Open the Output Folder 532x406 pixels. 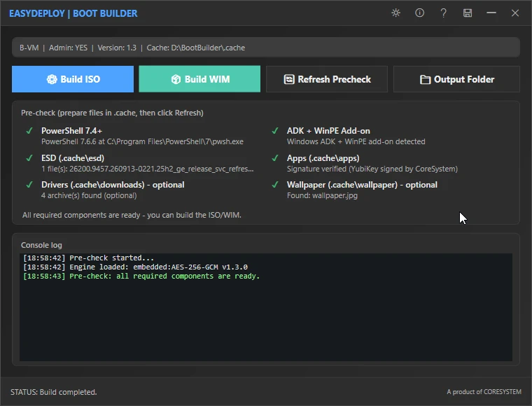(456, 79)
